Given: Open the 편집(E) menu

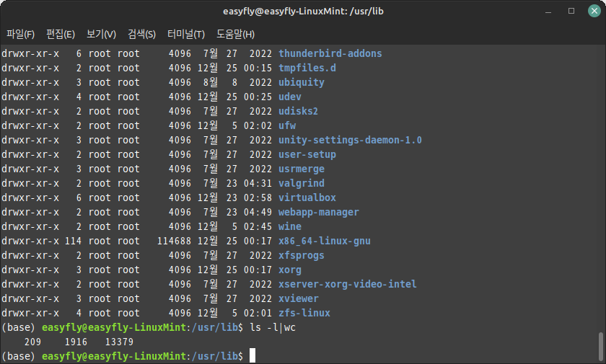Looking at the screenshot, I should 61,34.
